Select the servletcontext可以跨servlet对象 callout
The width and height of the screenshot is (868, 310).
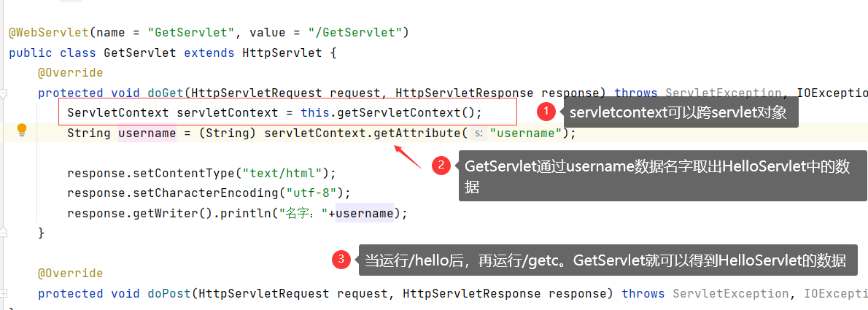click(681, 112)
